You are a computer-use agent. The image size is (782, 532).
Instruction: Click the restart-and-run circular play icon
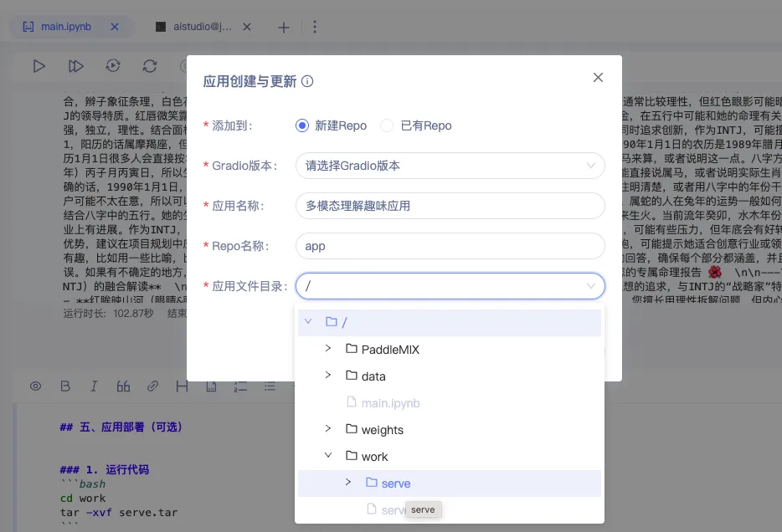pos(113,66)
